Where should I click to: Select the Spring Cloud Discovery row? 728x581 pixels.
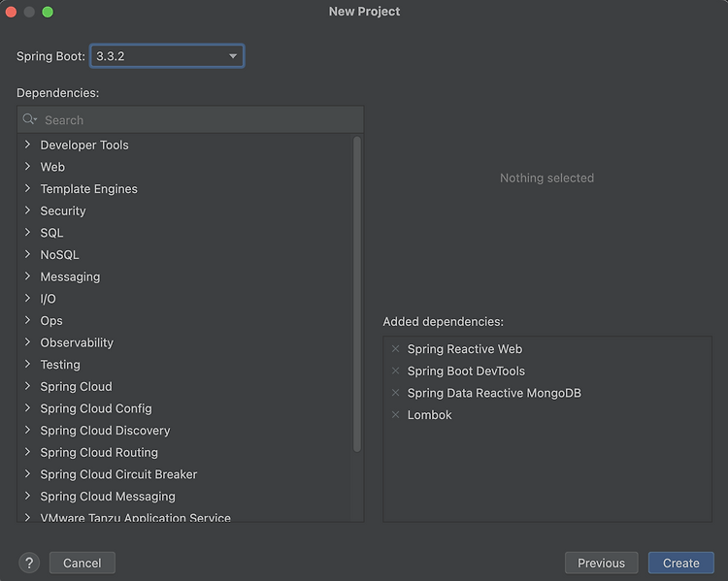click(184, 431)
